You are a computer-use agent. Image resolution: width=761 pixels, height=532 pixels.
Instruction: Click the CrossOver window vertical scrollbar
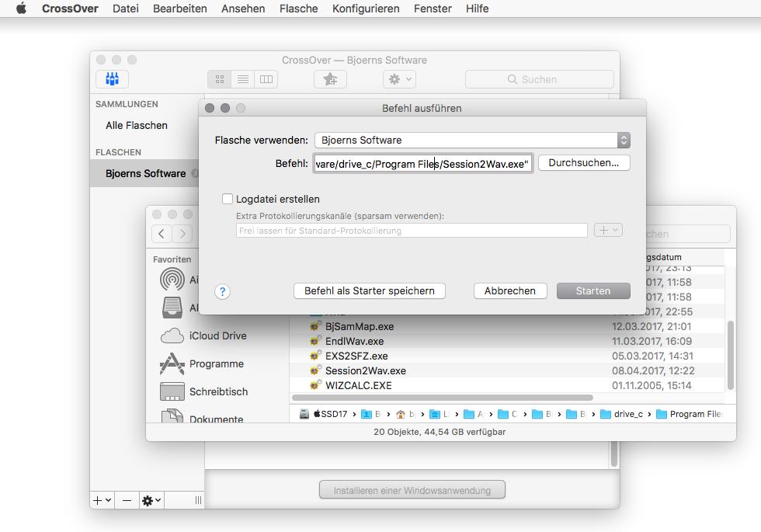pos(614,454)
